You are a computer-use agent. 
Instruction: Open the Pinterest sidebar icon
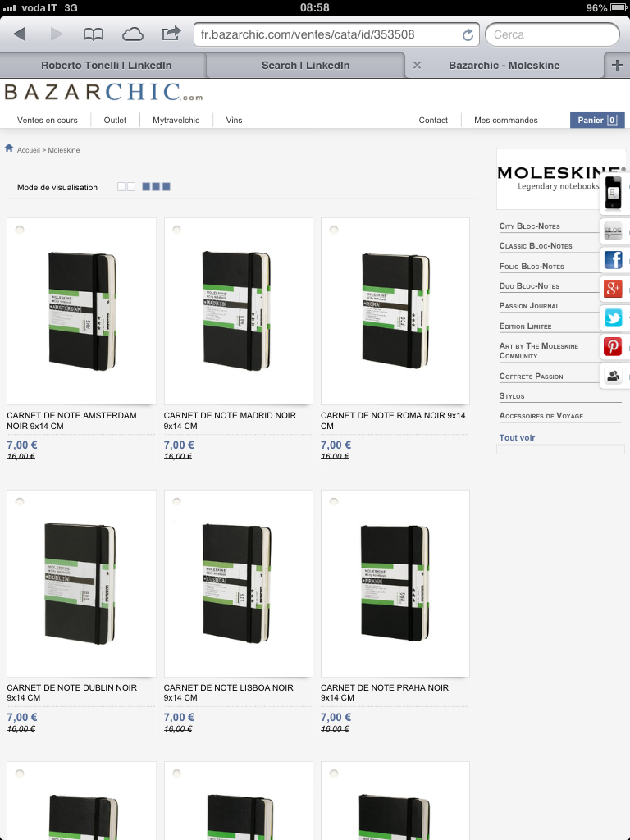tap(613, 347)
